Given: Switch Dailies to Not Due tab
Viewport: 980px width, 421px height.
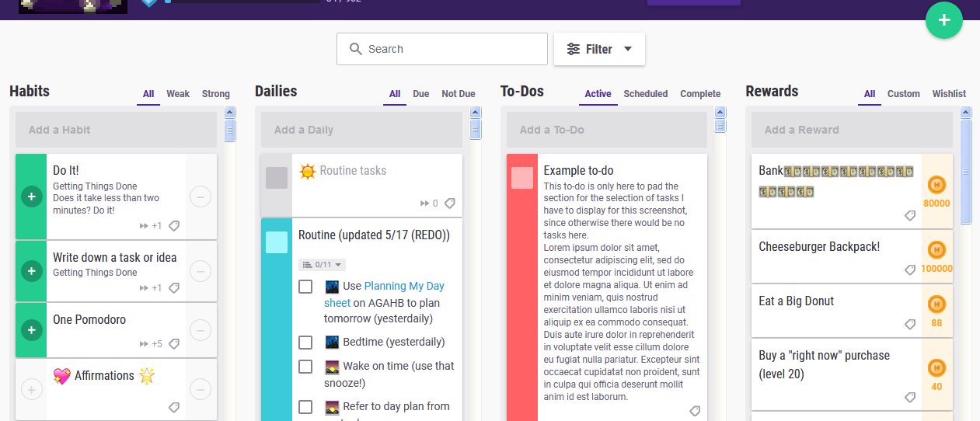Looking at the screenshot, I should tap(459, 94).
